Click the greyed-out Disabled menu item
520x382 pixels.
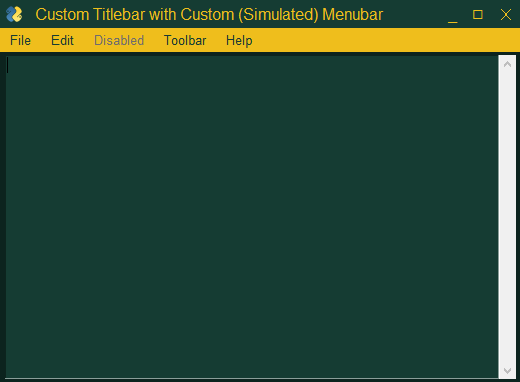pos(119,41)
